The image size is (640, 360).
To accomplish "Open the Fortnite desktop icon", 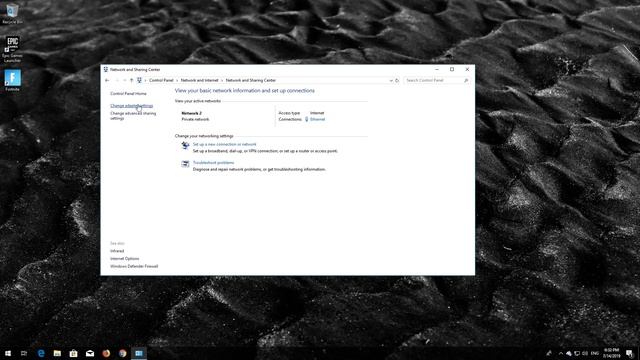I will (x=12, y=80).
